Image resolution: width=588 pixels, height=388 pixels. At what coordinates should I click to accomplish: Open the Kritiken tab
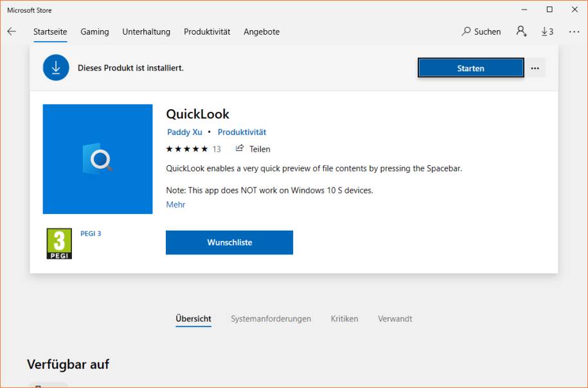344,319
